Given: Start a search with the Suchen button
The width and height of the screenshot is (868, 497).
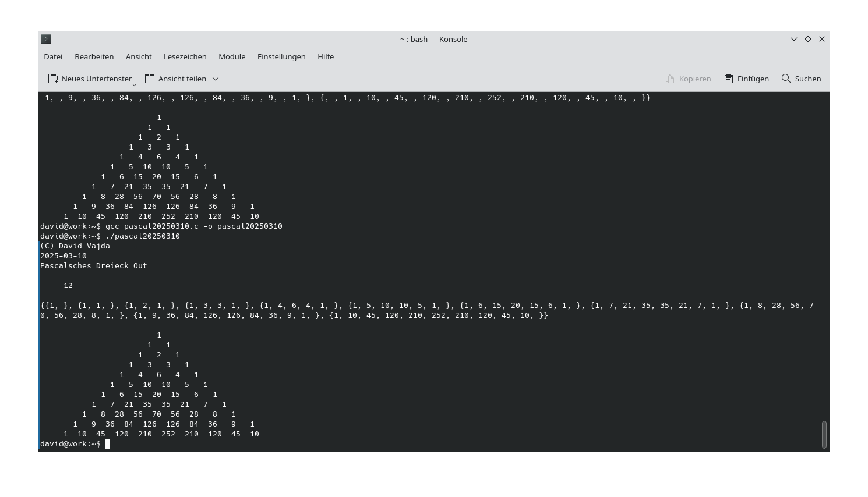Looking at the screenshot, I should 801,78.
